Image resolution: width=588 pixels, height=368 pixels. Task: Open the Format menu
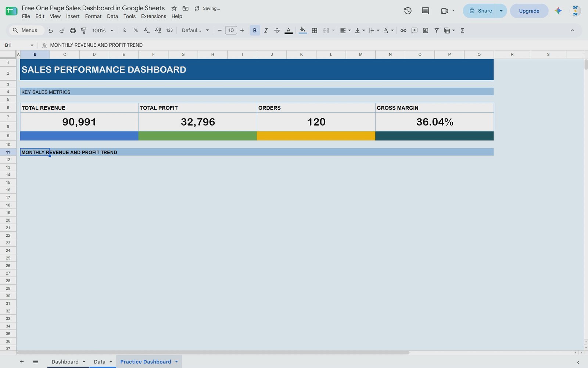(x=93, y=16)
